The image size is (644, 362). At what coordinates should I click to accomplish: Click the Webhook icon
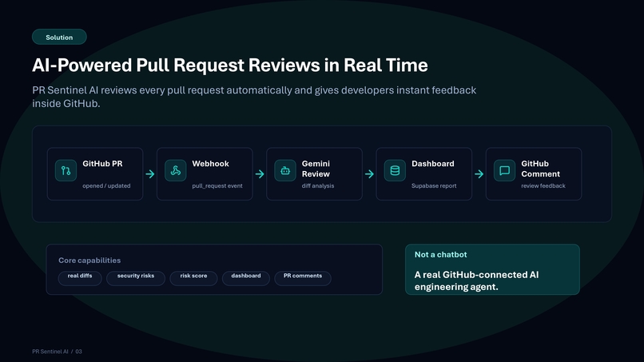pyautogui.click(x=175, y=170)
